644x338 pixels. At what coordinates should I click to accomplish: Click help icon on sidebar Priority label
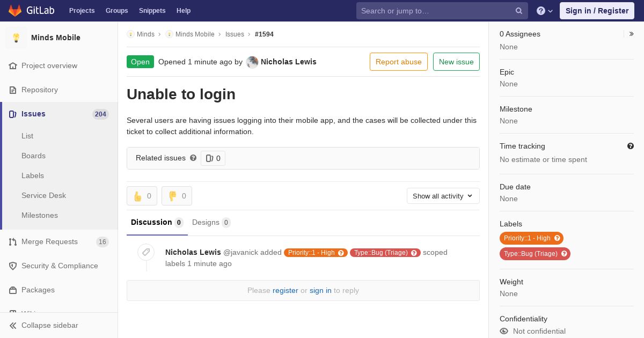pyautogui.click(x=557, y=238)
